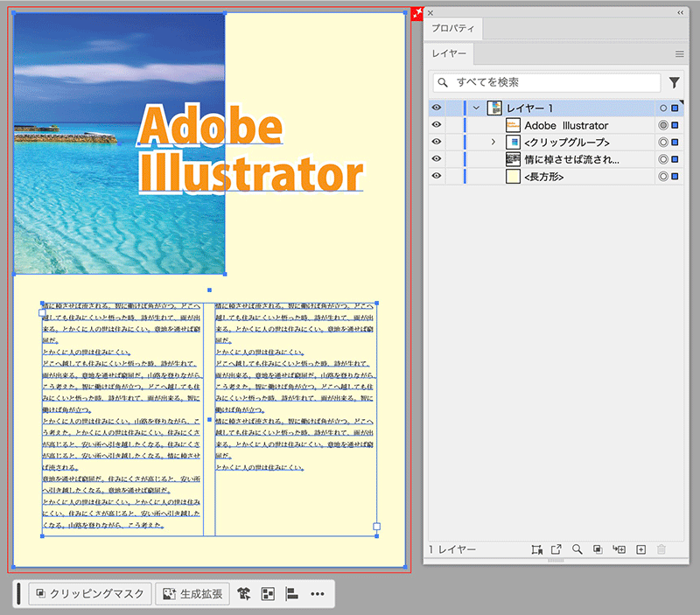Hide the 情に棹させば流され text item
Image resolution: width=700 pixels, height=615 pixels.
pos(437,158)
